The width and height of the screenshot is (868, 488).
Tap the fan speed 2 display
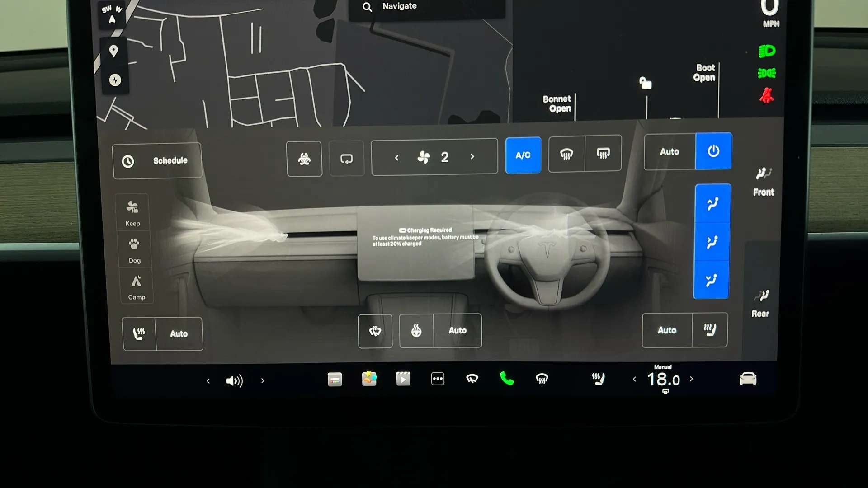(x=434, y=157)
